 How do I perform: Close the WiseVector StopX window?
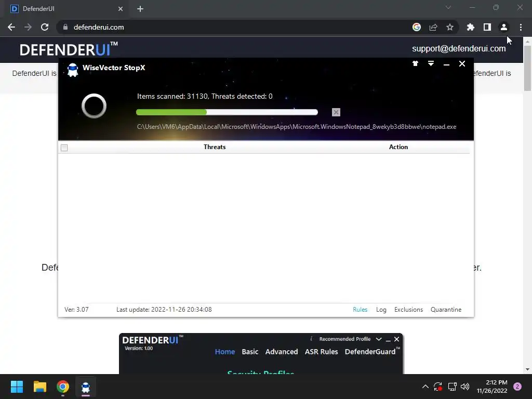(462, 64)
